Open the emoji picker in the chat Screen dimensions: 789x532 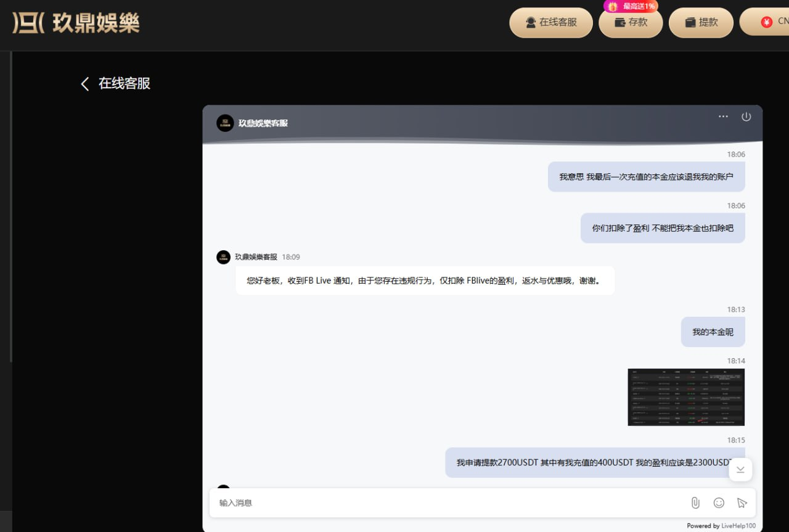[718, 502]
